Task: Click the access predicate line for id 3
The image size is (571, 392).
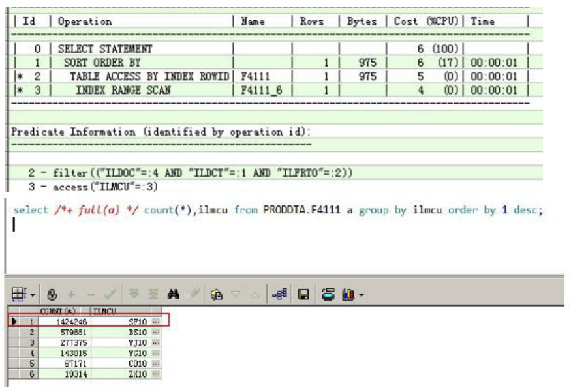Action: (x=93, y=187)
